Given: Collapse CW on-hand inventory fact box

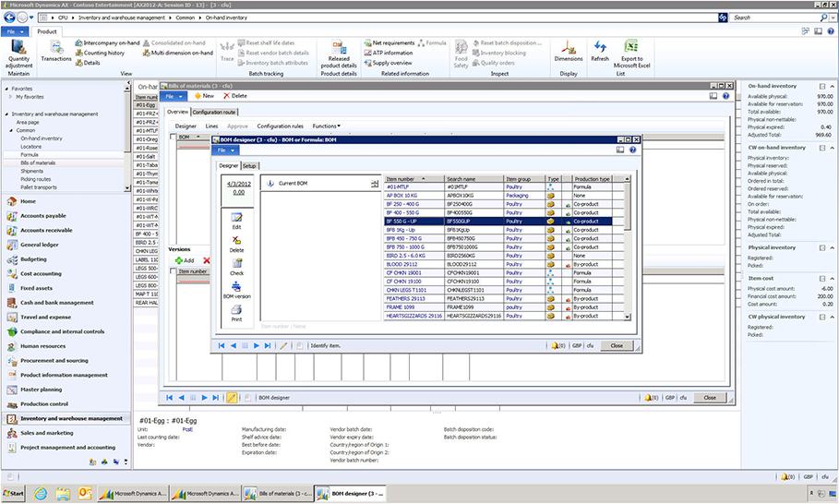Looking at the screenshot, I should [x=832, y=148].
